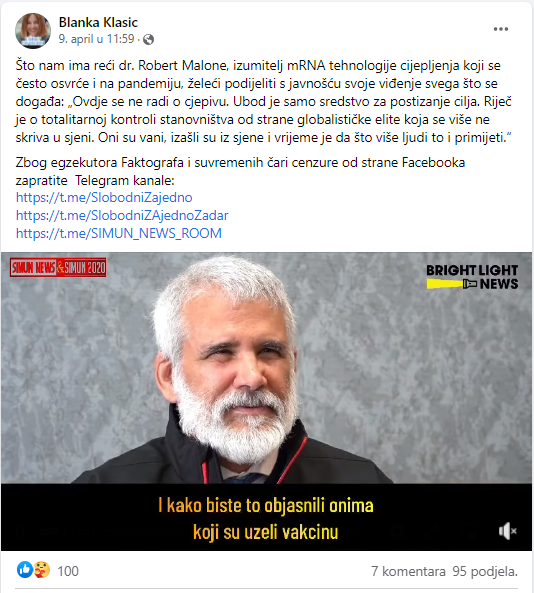Open the three-dot post options menu
534x593 pixels.
click(500, 29)
